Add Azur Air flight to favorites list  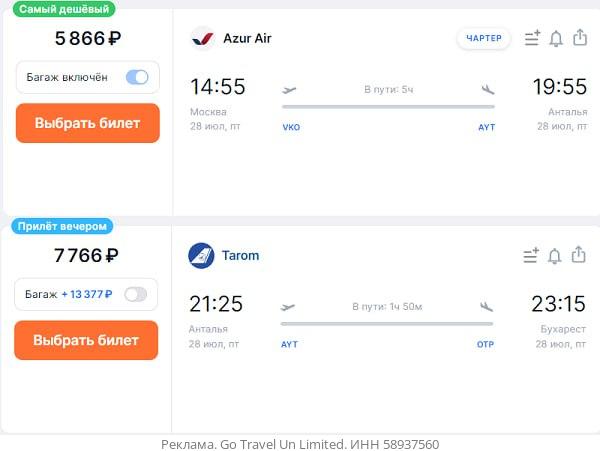click(x=532, y=39)
